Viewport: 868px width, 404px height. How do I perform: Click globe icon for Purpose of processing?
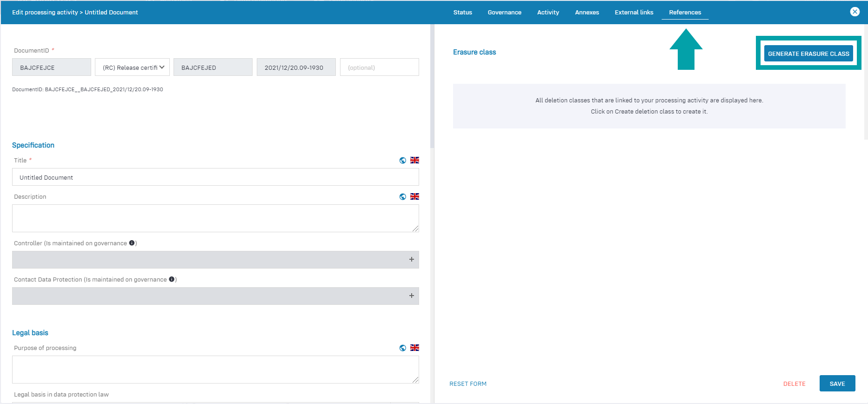(403, 348)
